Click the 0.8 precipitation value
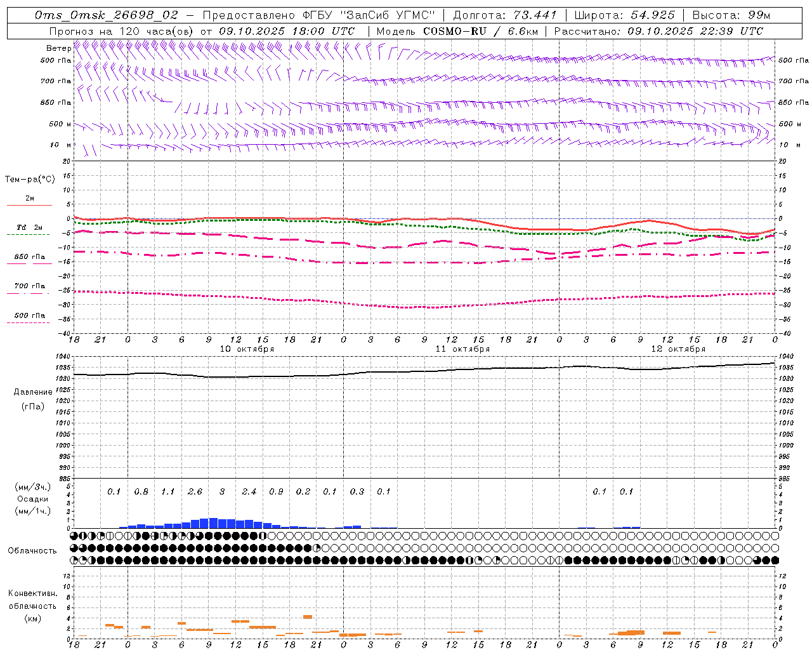The width and height of the screenshot is (812, 650). click(141, 492)
